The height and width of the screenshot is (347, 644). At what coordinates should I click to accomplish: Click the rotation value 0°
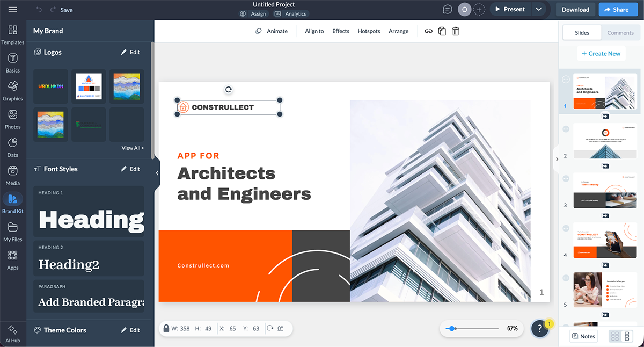280,328
